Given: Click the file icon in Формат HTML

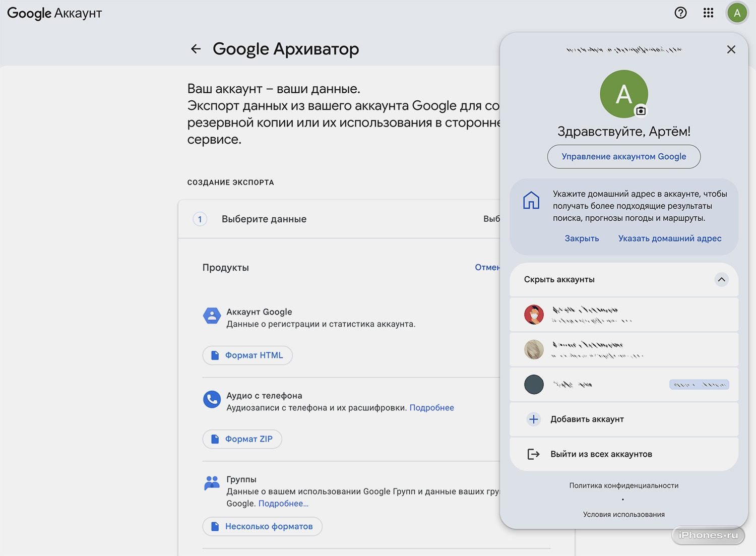Looking at the screenshot, I should click(215, 355).
